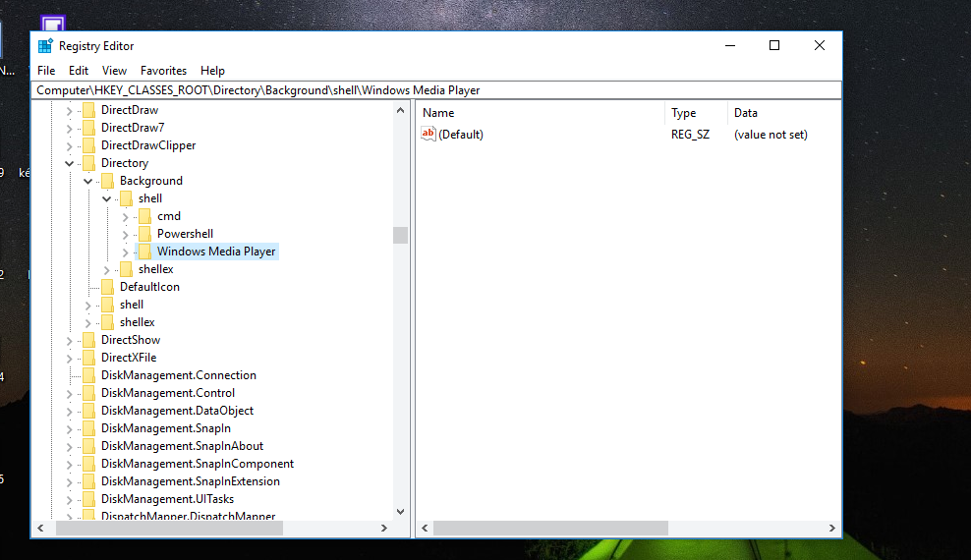
Task: Sort values by Type column header
Action: 696,113
